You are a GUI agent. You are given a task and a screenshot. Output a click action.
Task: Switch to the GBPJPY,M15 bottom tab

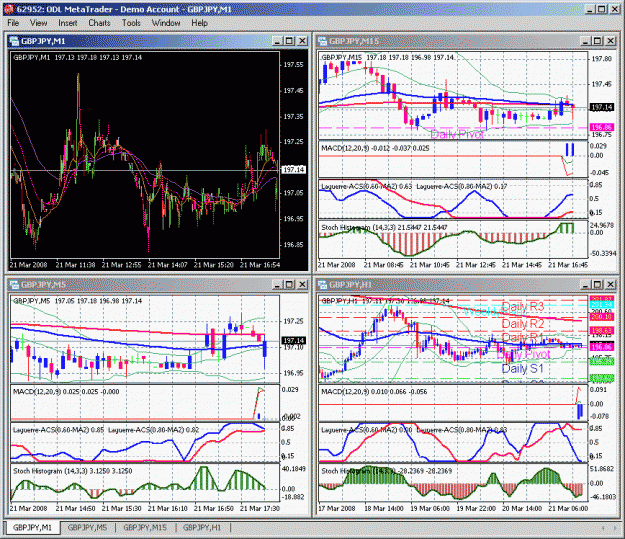click(x=145, y=527)
